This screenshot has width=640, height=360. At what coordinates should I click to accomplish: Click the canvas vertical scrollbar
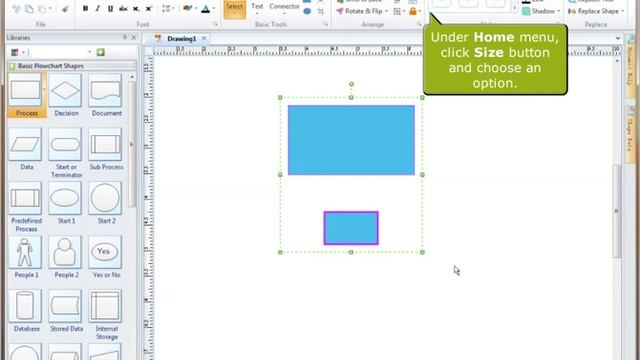618,211
